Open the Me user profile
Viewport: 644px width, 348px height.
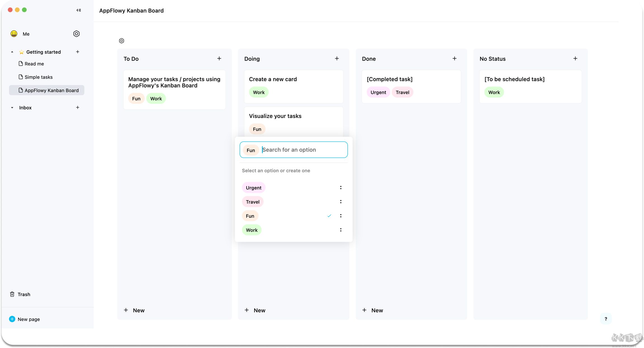26,34
